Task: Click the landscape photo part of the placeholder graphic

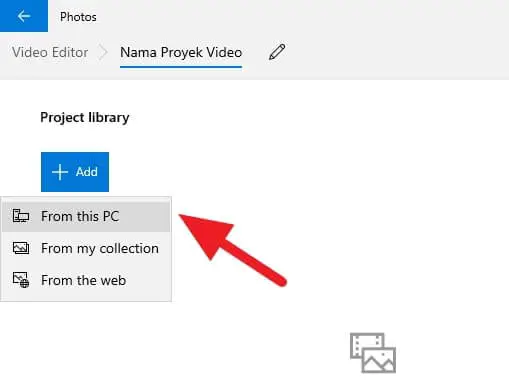Action: (379, 360)
